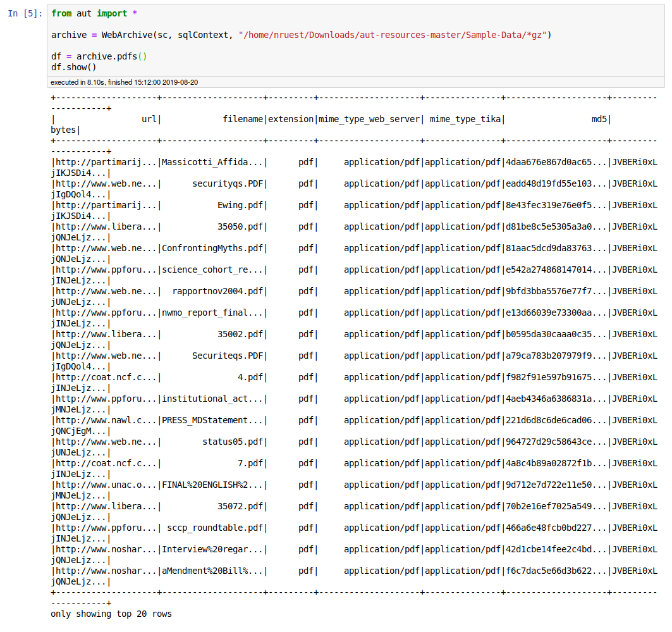The image size is (672, 632).
Task: Click filename '35072.pdf'
Action: click(x=240, y=506)
